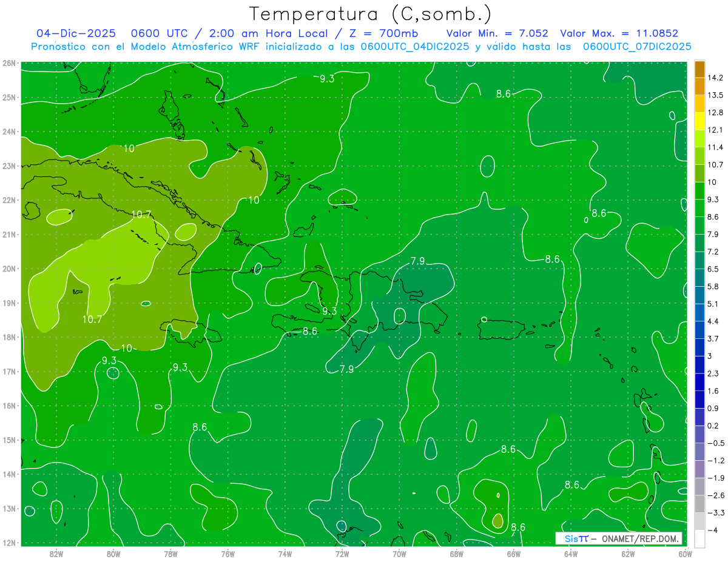Click the 64W longitude axis label
The height and width of the screenshot is (562, 728).
[571, 554]
